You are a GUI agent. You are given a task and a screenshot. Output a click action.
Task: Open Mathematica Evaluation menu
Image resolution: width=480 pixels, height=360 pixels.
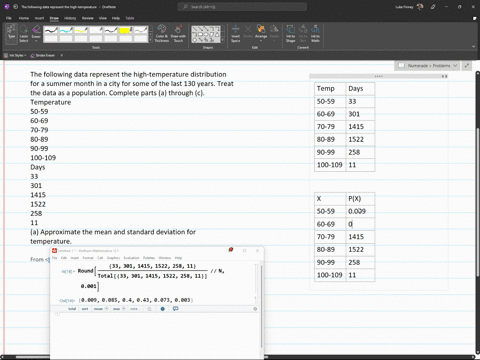point(131,258)
